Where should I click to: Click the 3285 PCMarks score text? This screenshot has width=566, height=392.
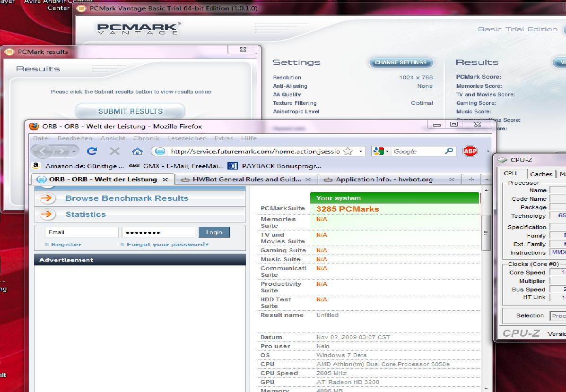(x=348, y=209)
